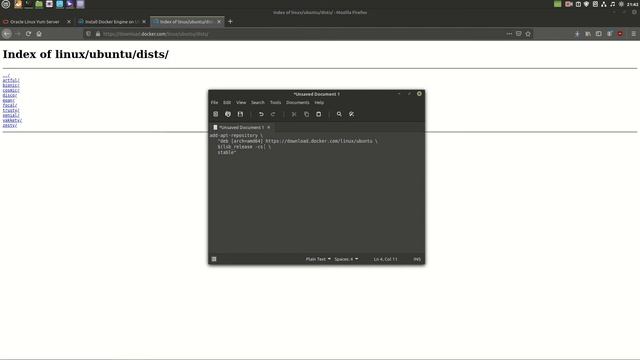Undo last edit in text editor

tap(261, 114)
